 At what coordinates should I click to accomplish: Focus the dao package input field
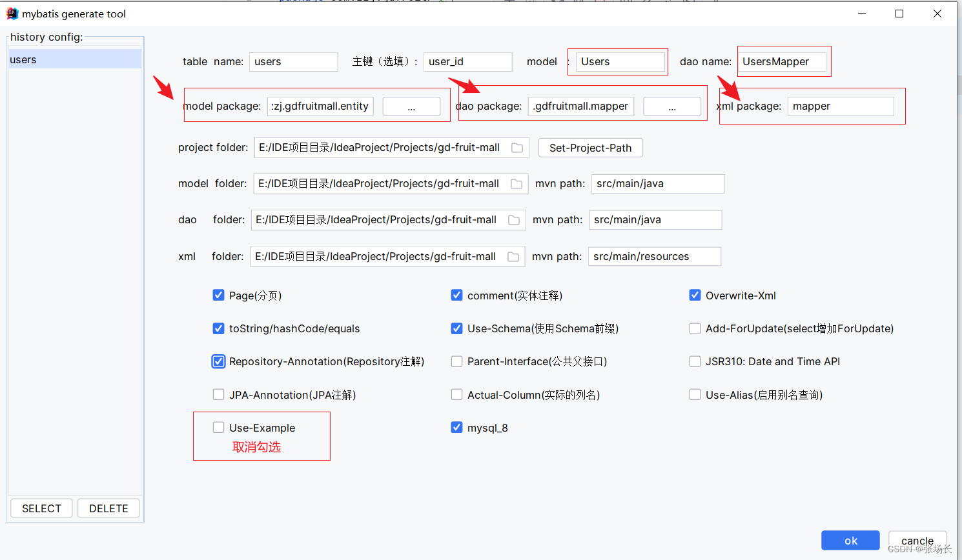[x=581, y=106]
